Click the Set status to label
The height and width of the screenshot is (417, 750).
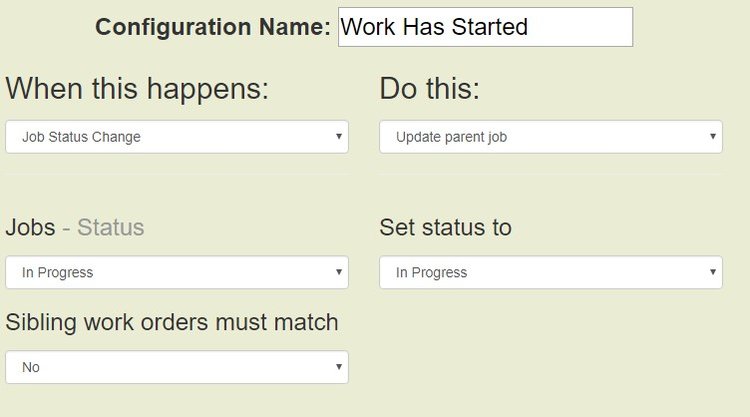[445, 227]
